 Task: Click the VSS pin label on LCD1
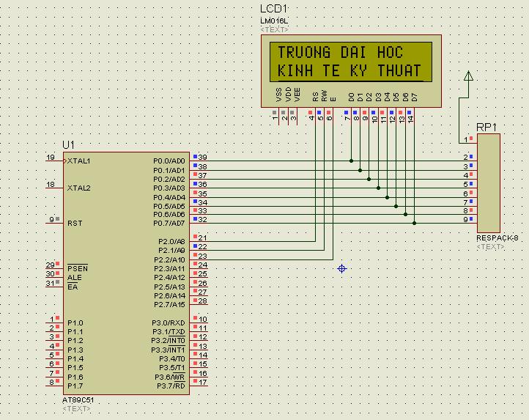279,95
